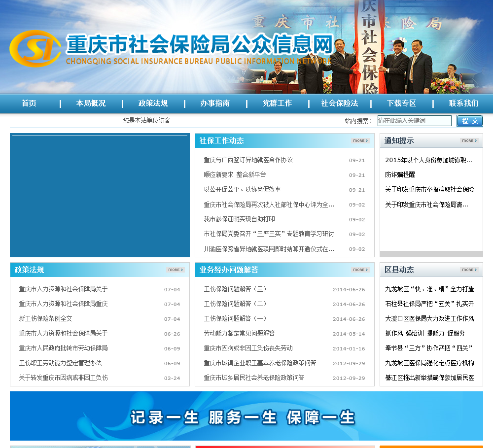Open MORE in 通知提示 panel
The width and height of the screenshot is (493, 448).
[469, 141]
